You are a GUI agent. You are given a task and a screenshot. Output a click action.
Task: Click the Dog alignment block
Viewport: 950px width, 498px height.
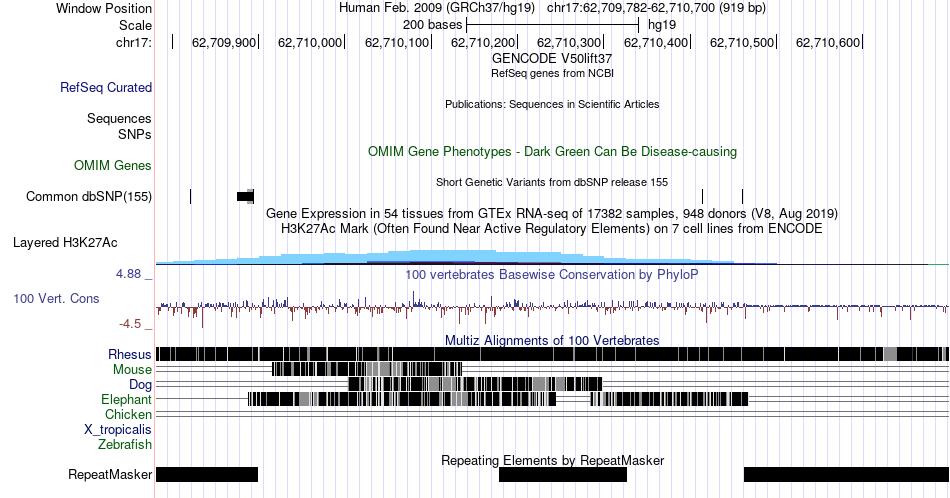(x=476, y=384)
